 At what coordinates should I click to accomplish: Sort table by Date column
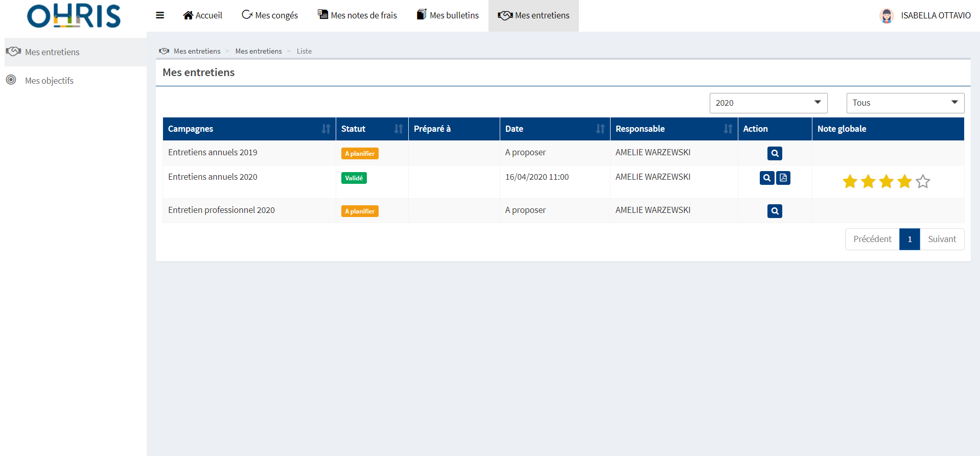pyautogui.click(x=600, y=129)
